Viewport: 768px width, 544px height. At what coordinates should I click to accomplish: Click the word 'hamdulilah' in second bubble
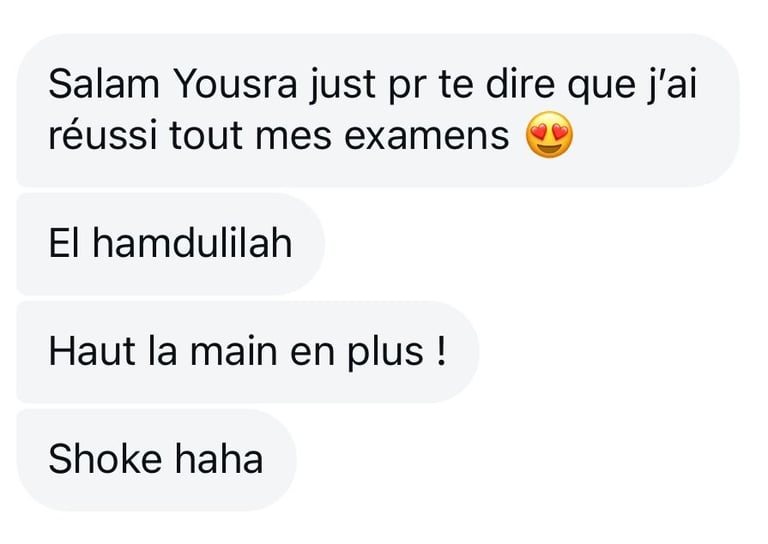click(x=192, y=243)
